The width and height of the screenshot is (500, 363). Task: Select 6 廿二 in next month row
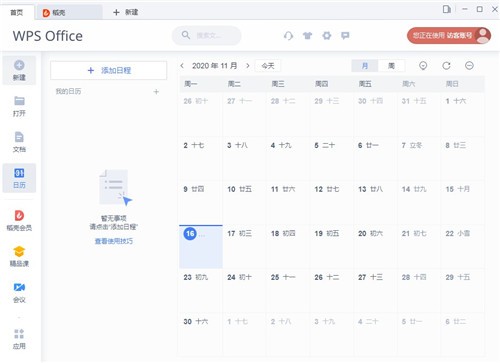coord(462,334)
